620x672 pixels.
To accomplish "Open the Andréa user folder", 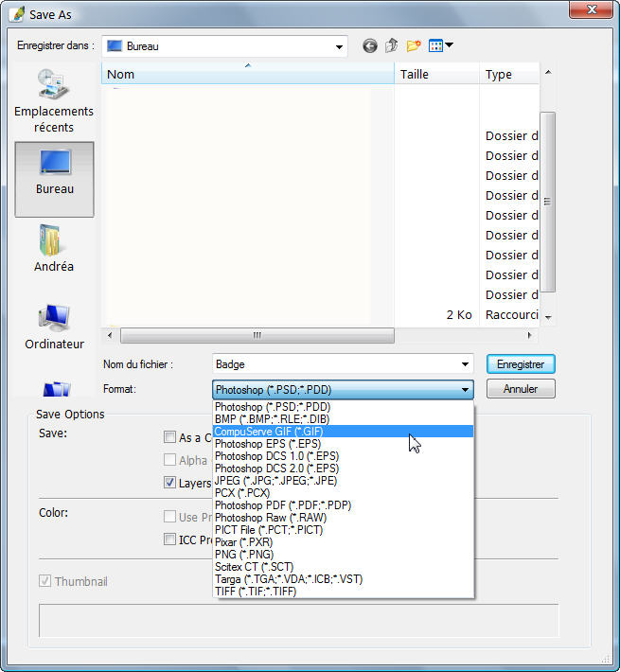I will tap(54, 249).
